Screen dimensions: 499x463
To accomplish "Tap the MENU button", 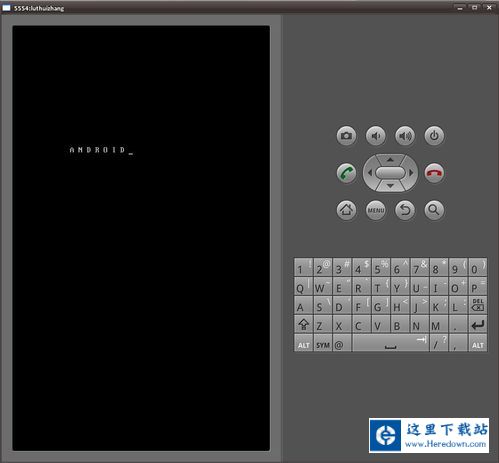I will pos(376,210).
